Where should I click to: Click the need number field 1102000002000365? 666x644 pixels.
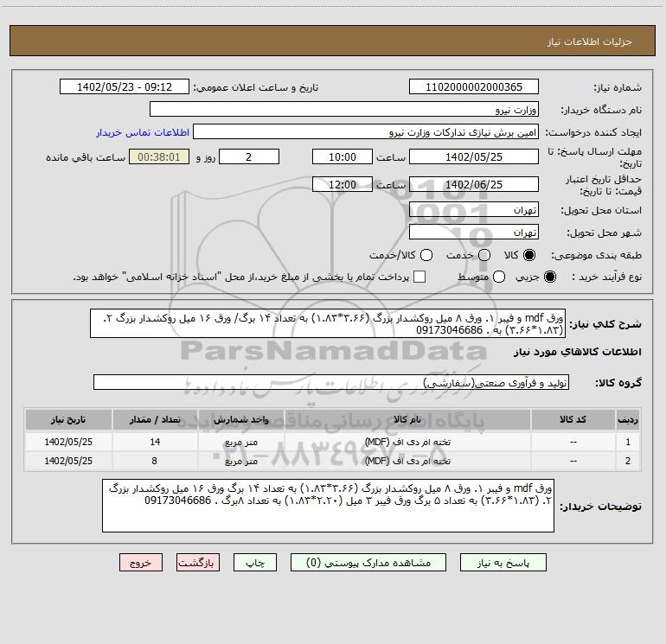(x=474, y=87)
